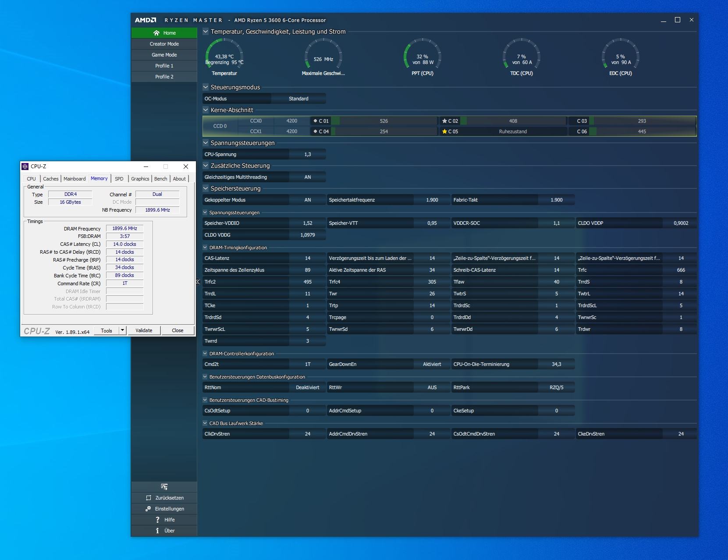Collapse the Benutzersteuerungen CAD-Bustiming section
728x560 pixels.
pos(205,400)
